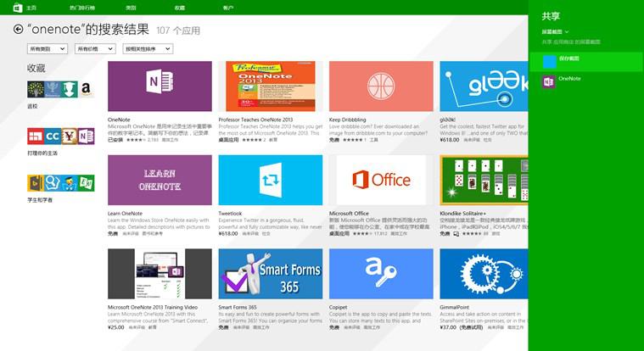Open the Tweetlook retweet-icon tile
The height and width of the screenshot is (351, 644).
(271, 180)
